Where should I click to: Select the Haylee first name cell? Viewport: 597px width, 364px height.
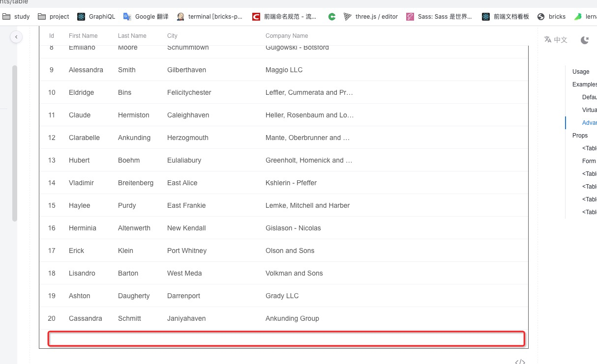[x=80, y=205]
